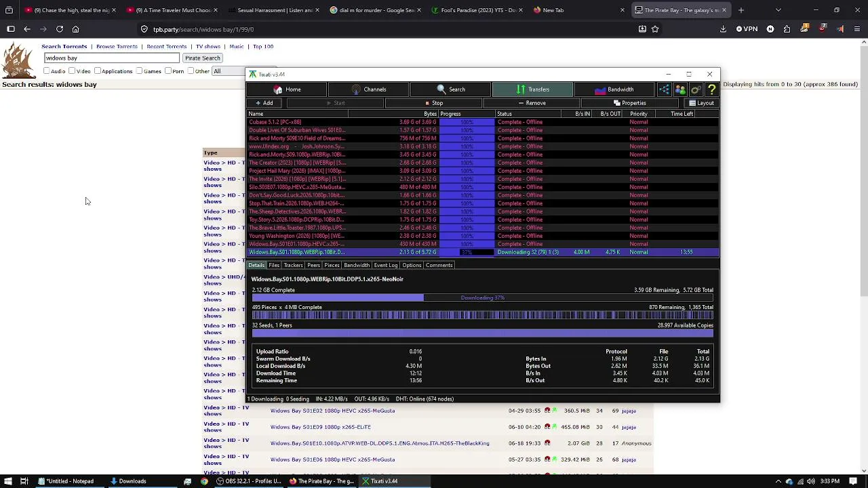This screenshot has height=488, width=868.
Task: Open Widows Bay S01E09 1080p x265-ELiTE link
Action: (320, 427)
